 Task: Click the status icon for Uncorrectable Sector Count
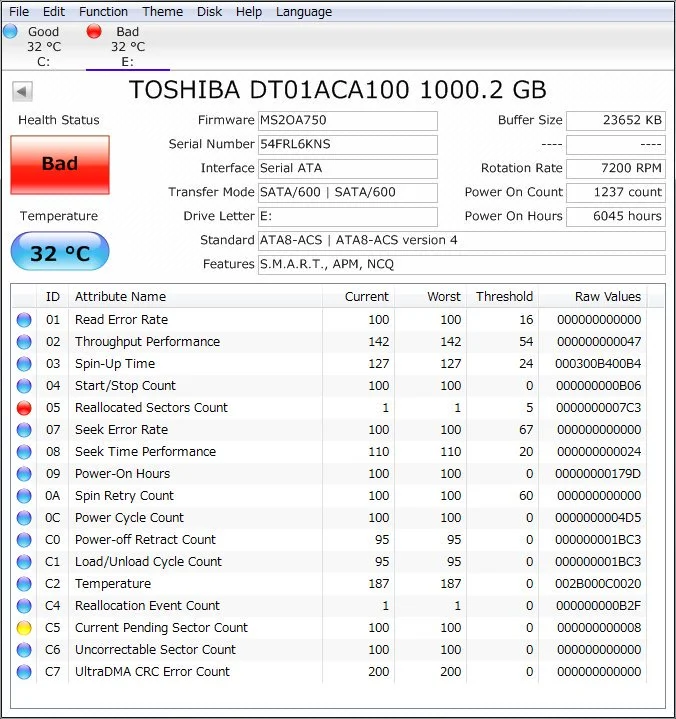click(24, 650)
